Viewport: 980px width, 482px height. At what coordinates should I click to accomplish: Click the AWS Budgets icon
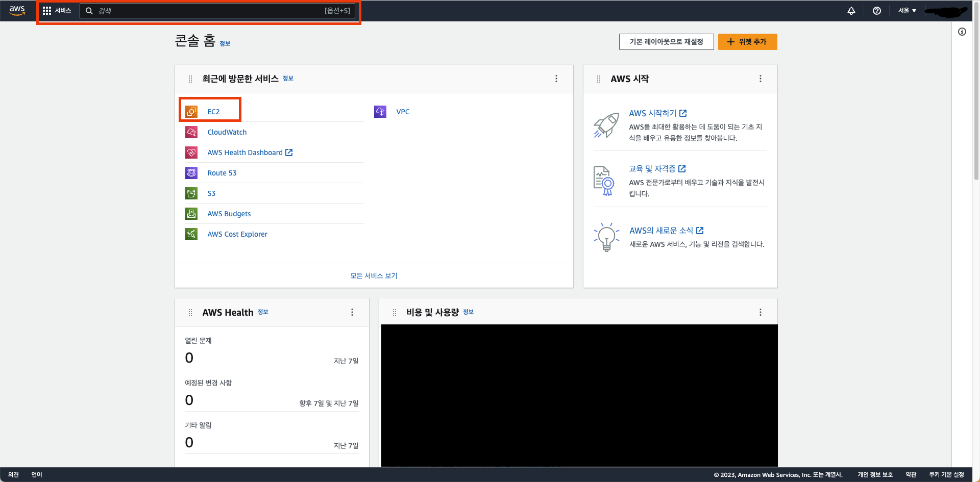tap(191, 213)
